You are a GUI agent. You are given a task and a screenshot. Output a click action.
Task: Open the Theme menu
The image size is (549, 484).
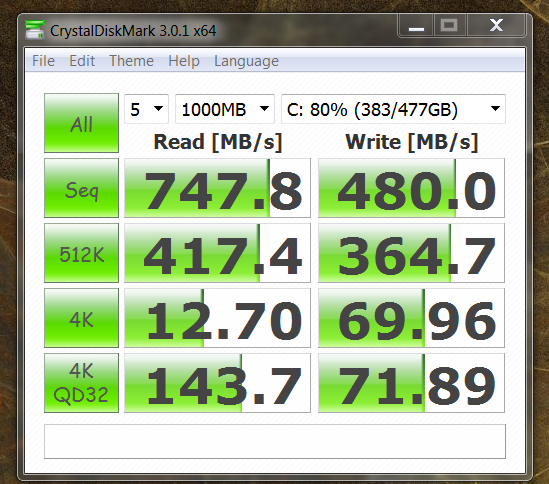tap(131, 61)
